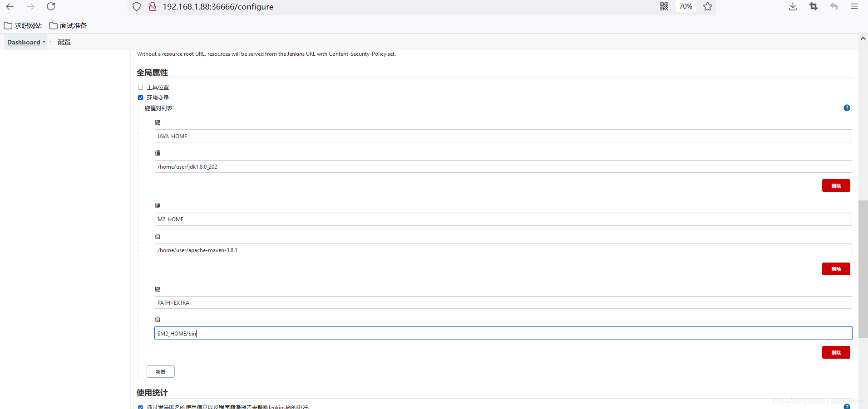Open the Dashboard breadcrumb link
This screenshot has width=868, height=409.
click(24, 42)
